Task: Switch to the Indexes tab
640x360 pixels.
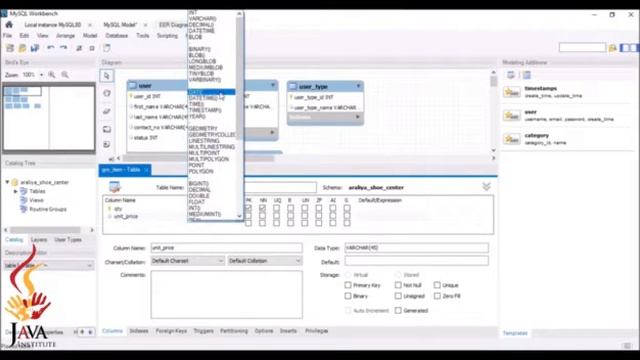Action: tap(139, 331)
